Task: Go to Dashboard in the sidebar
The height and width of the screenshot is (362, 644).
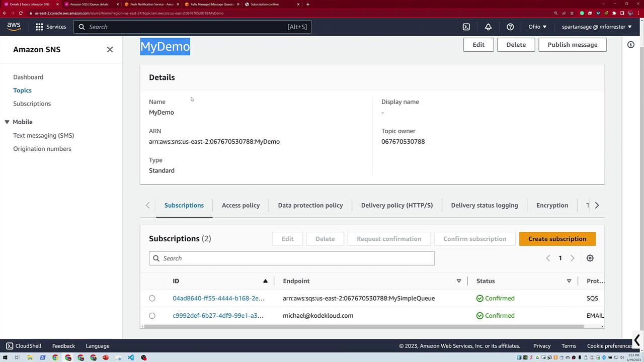Action: [28, 77]
